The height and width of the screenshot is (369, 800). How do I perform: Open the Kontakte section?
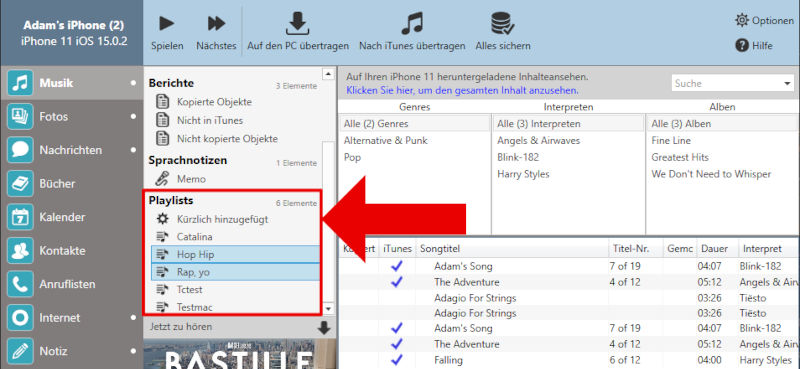pos(71,251)
